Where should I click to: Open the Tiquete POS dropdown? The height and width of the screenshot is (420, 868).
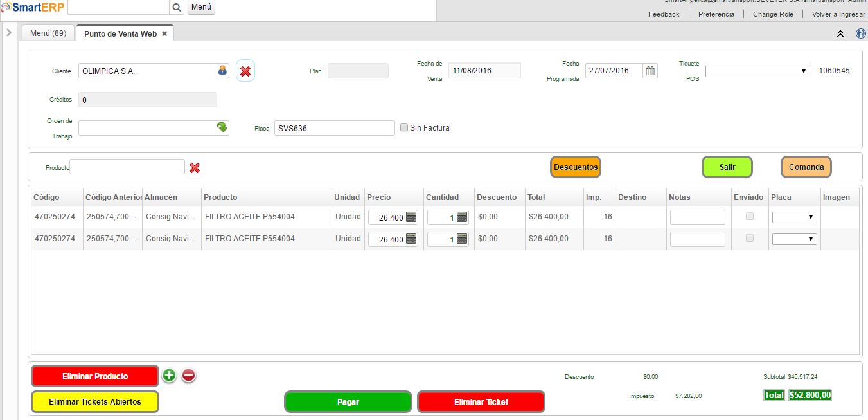[757, 71]
